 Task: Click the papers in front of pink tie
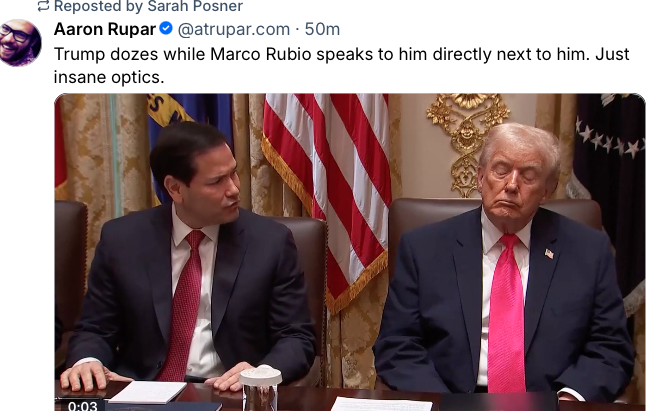click(376, 404)
